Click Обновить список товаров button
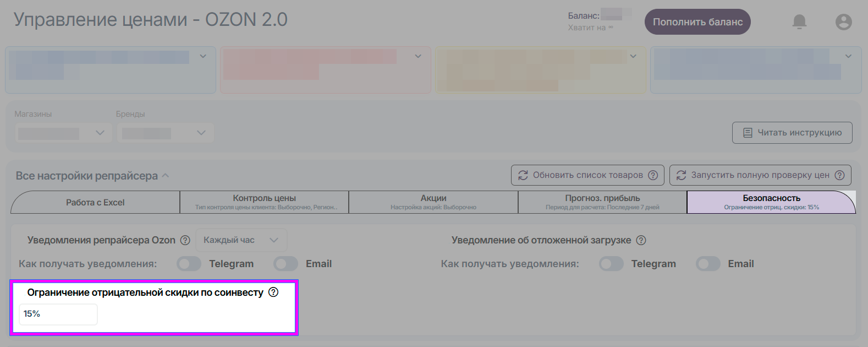868x347 pixels. click(x=587, y=175)
